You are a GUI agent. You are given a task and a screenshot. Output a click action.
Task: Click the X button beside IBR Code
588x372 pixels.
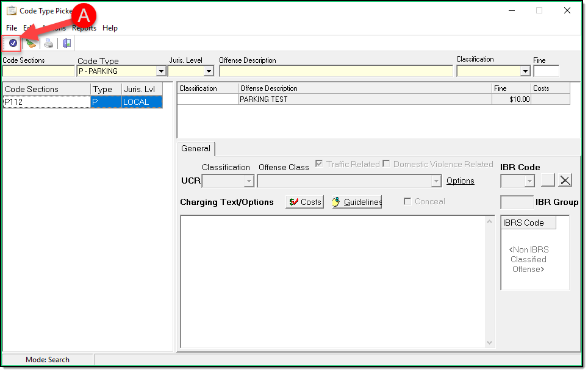[565, 181]
